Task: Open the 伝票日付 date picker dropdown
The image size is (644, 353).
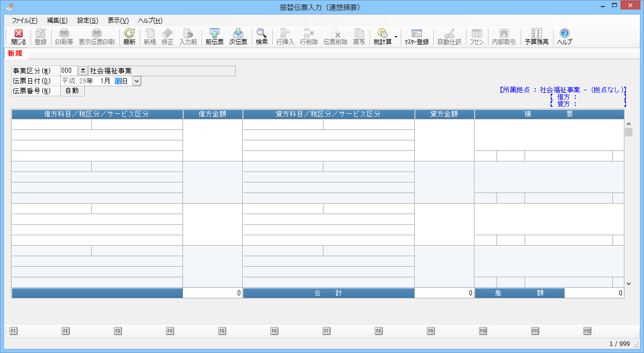Action: coord(137,81)
